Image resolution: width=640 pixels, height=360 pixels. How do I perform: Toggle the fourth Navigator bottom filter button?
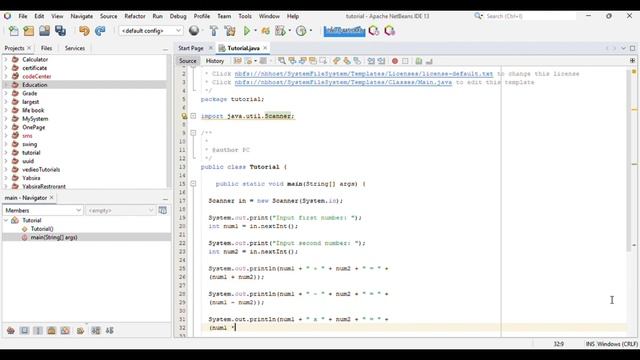[x=51, y=331]
